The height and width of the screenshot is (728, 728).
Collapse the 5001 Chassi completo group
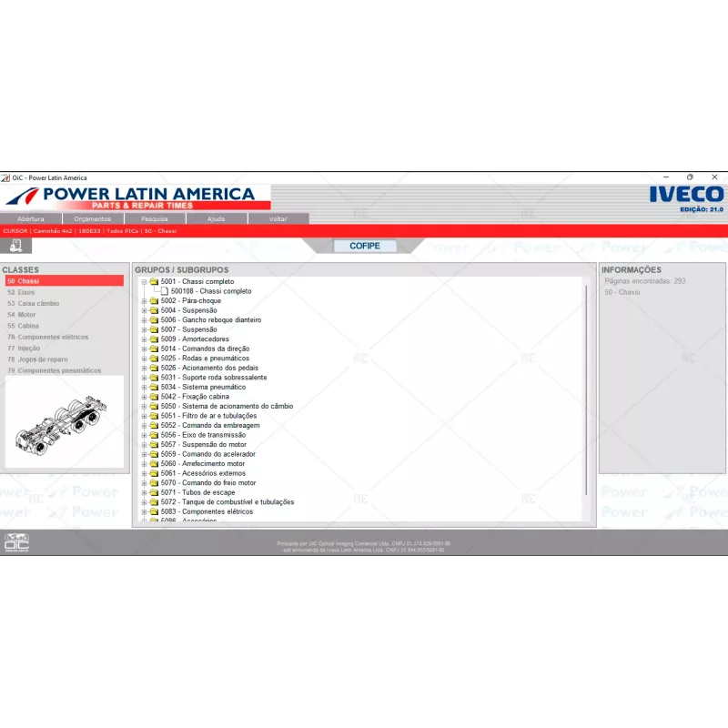click(143, 281)
